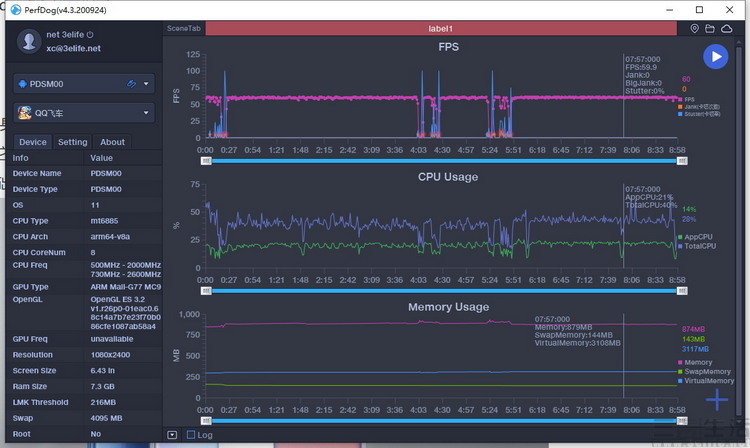Viewport: 750px width, 448px height.
Task: Click the FPS chart left range handle
Action: 206,161
